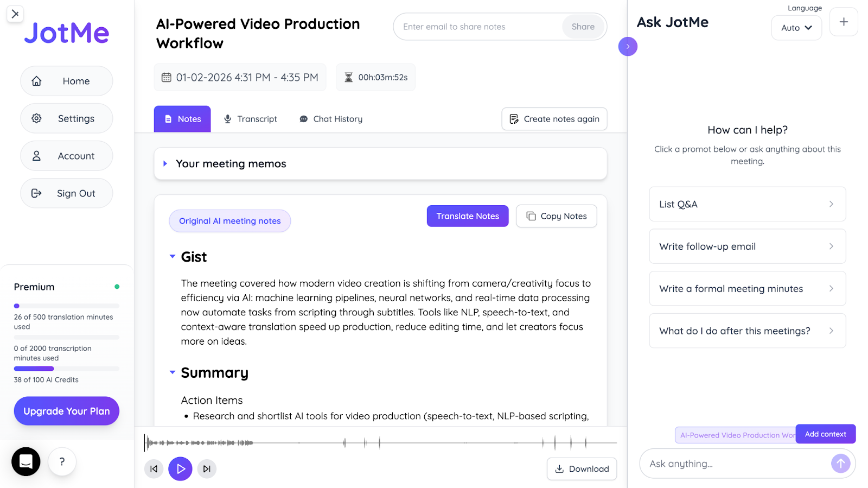Click the translation minutes progress bar
Image resolution: width=868 pixels, height=488 pixels.
67,306
